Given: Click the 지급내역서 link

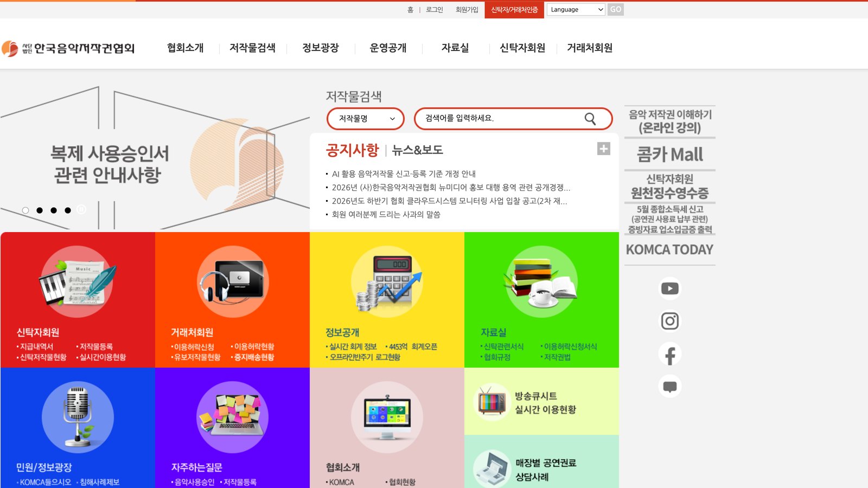Looking at the screenshot, I should [x=36, y=346].
